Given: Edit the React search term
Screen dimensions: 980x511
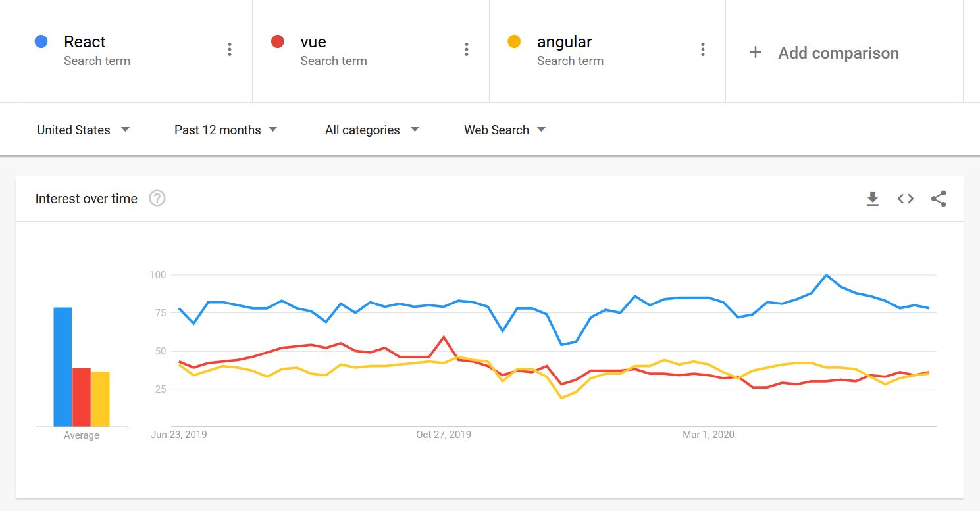Looking at the screenshot, I should 85,41.
